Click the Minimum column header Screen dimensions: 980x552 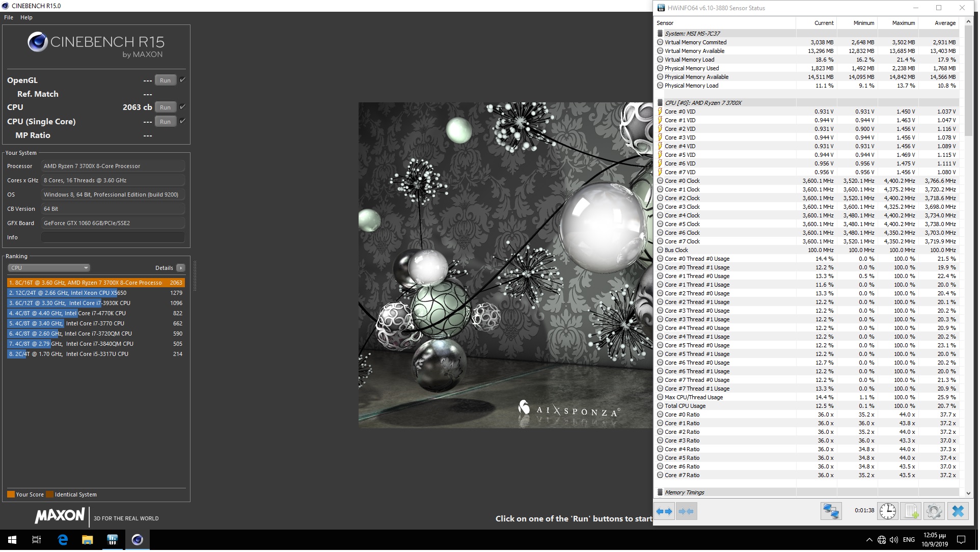click(858, 23)
